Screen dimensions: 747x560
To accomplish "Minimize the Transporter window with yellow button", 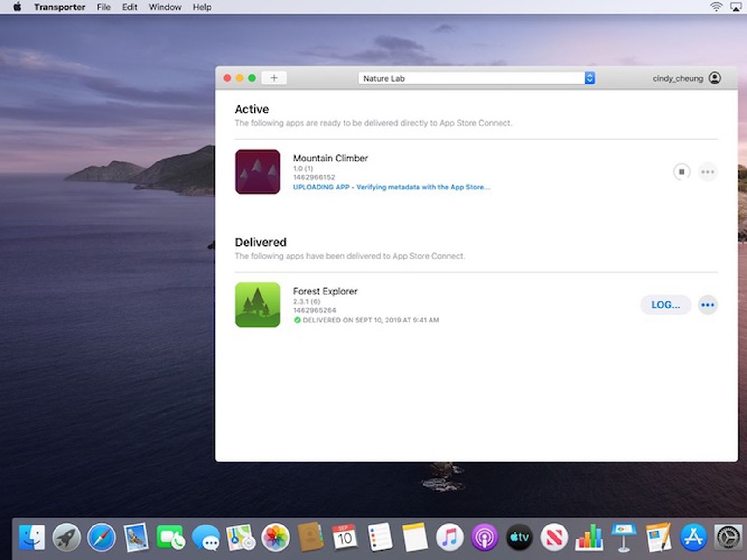I will (x=240, y=78).
